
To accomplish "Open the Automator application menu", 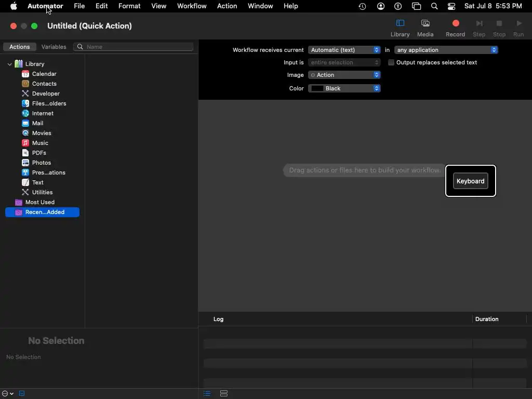I will tap(45, 6).
